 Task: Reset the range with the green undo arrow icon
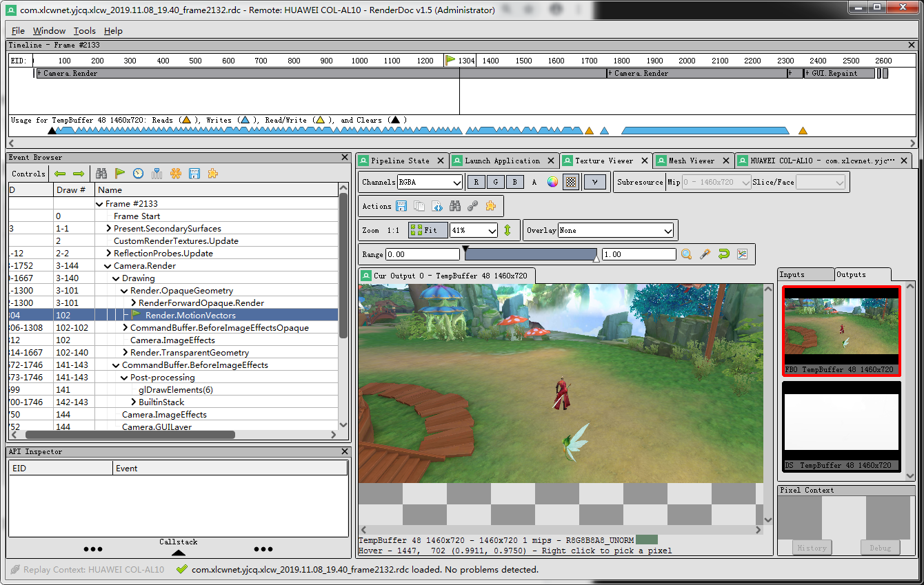[723, 254]
